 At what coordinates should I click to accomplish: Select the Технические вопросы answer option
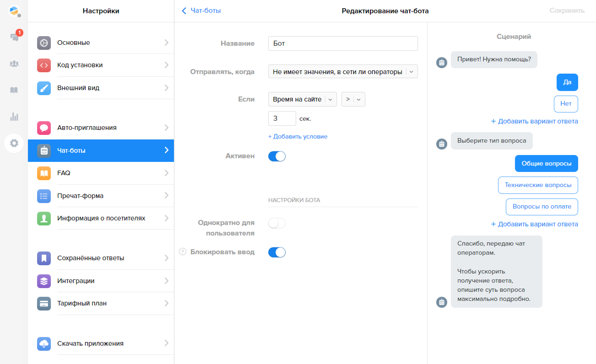(538, 185)
